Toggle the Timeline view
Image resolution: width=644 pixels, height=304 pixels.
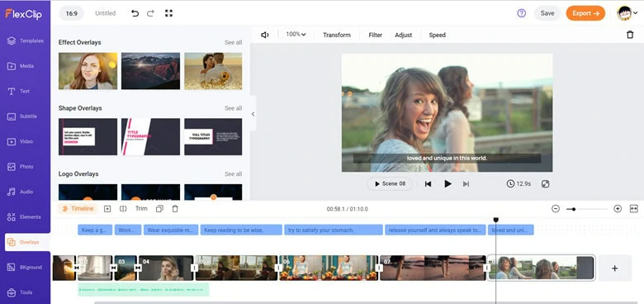tap(78, 209)
